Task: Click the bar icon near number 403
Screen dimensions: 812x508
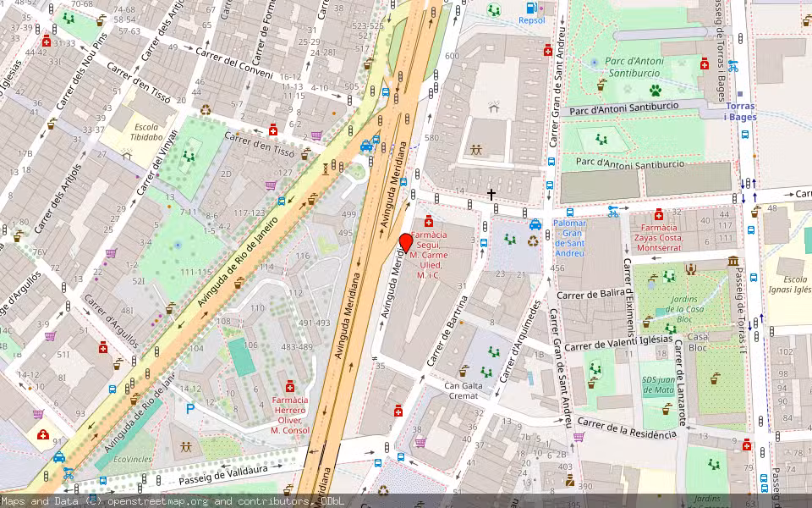Action: pyautogui.click(x=569, y=481)
